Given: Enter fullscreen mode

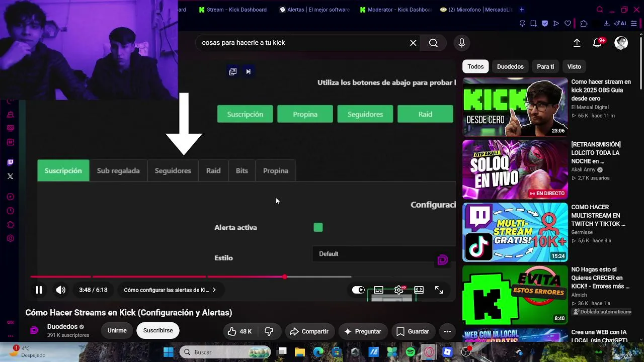Looking at the screenshot, I should pos(439,290).
